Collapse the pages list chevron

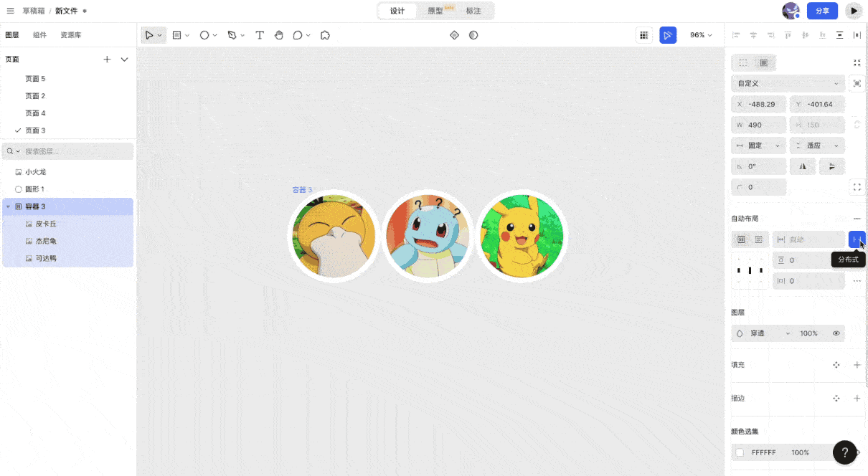point(124,59)
